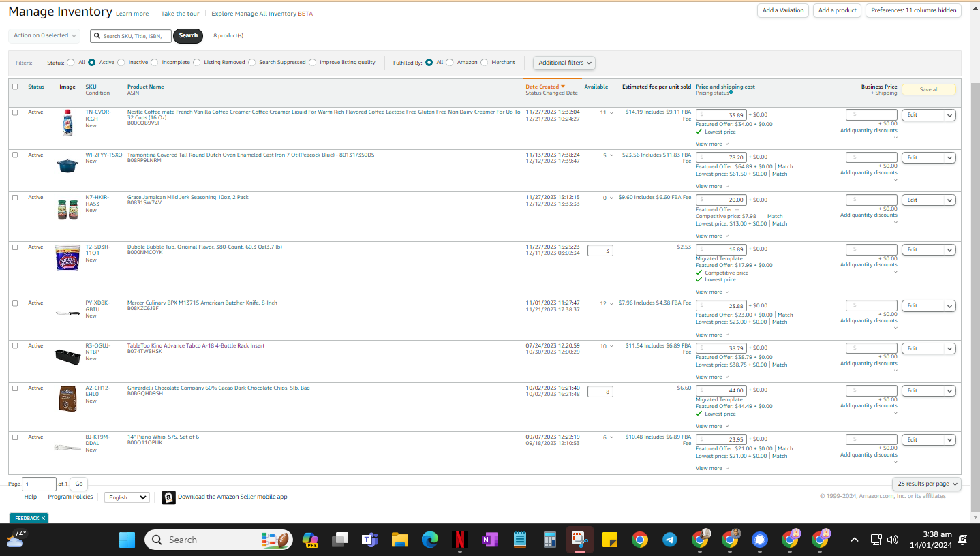Open Explore Manage All Inventory BETA
Viewport: 980px width, 556px height.
(262, 14)
